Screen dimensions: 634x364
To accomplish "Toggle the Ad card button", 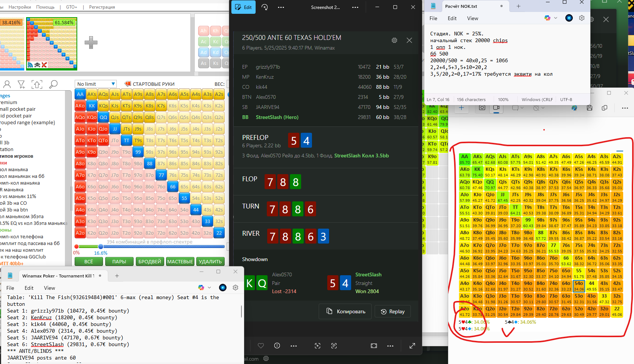I will pos(203,53).
